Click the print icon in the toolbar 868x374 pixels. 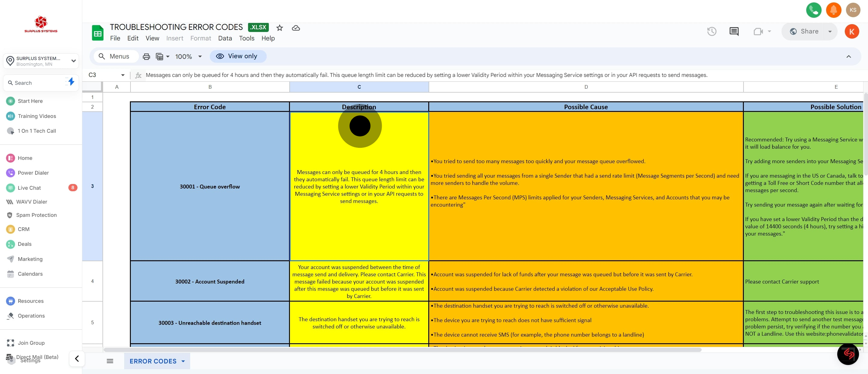click(146, 56)
